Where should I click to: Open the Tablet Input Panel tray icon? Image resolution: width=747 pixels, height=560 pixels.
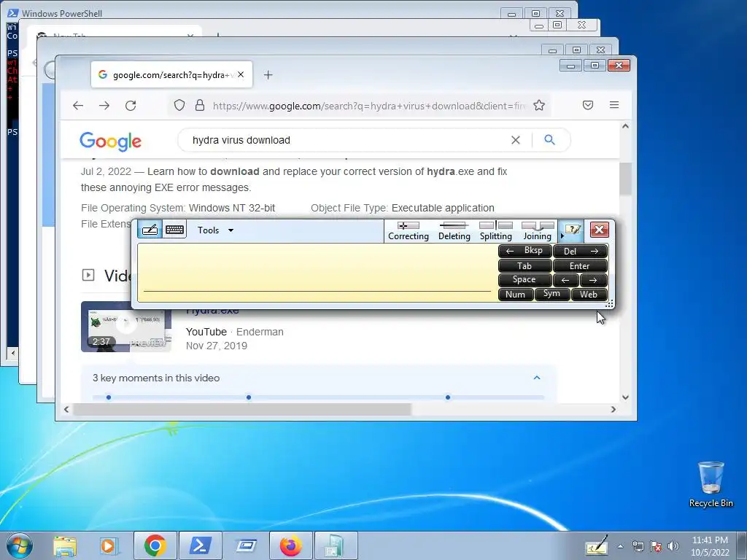pyautogui.click(x=597, y=545)
